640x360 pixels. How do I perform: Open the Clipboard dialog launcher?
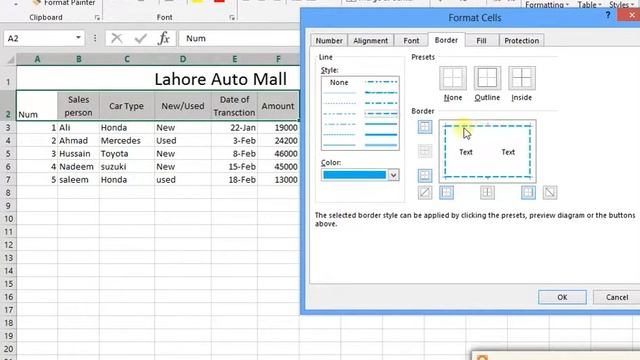coord(97,18)
